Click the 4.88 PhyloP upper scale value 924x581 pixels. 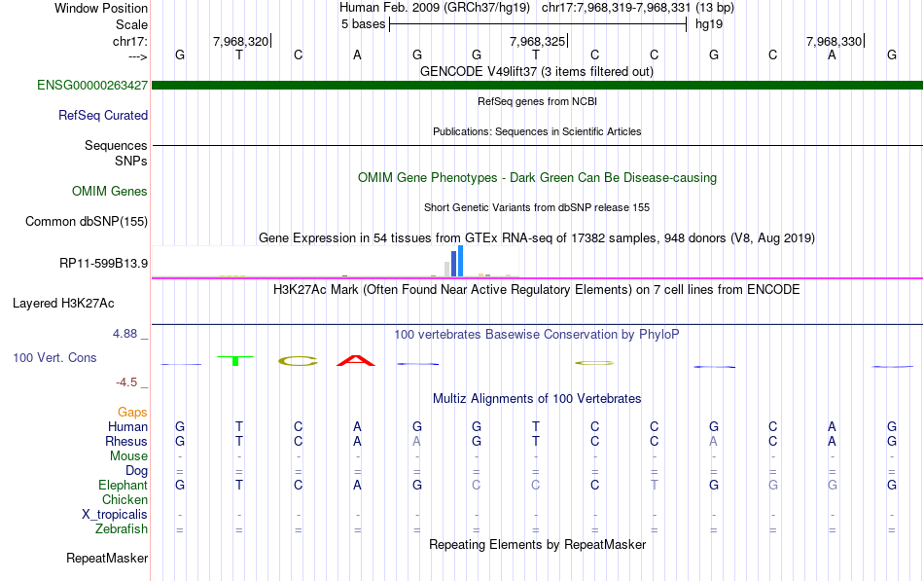pos(124,334)
